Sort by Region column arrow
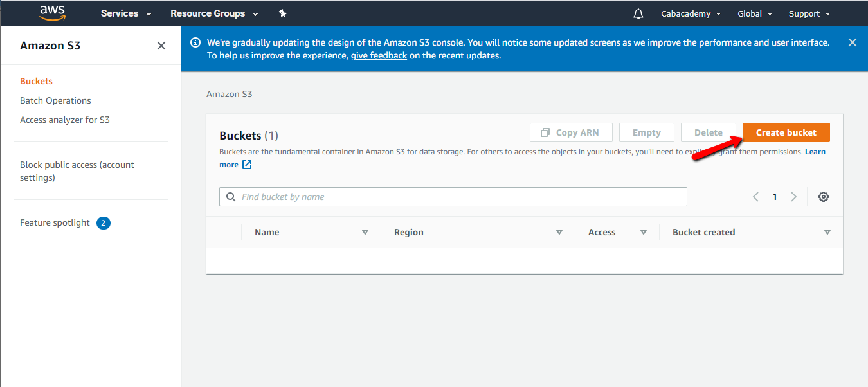This screenshot has height=387, width=868. [x=559, y=232]
